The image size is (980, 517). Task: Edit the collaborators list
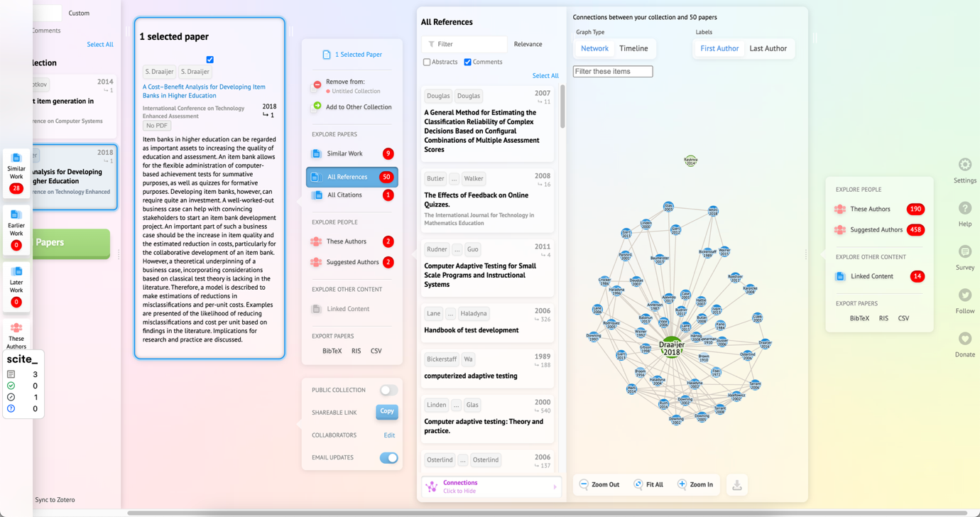click(x=389, y=435)
